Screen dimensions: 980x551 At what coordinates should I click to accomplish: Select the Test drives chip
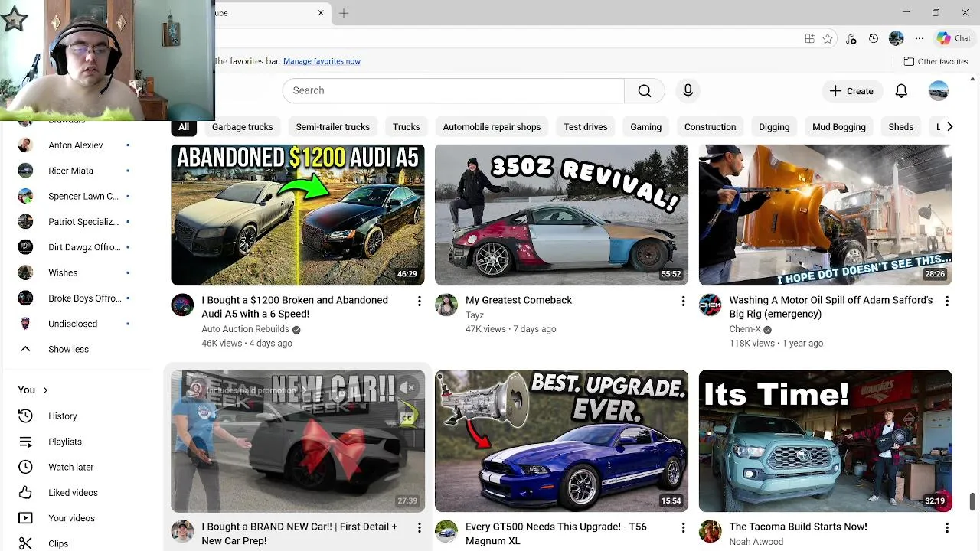(585, 127)
